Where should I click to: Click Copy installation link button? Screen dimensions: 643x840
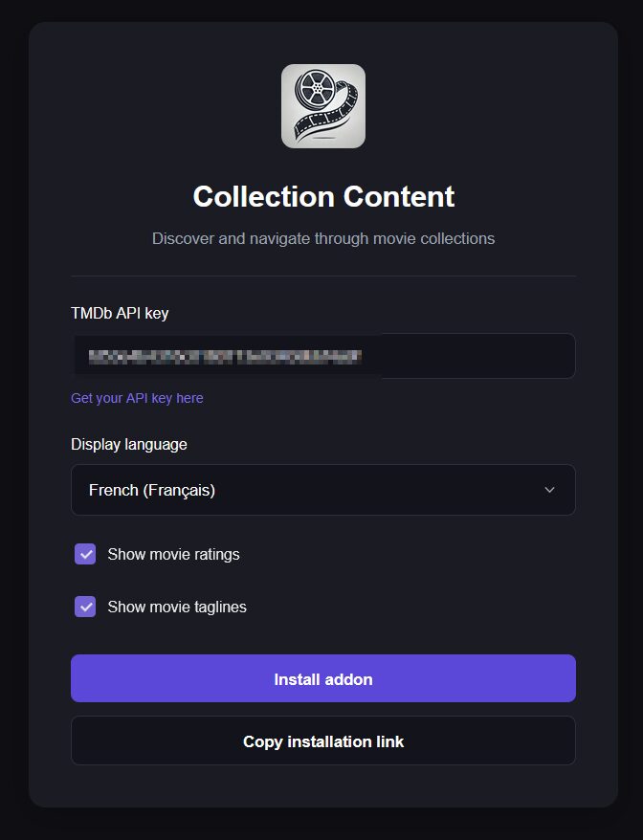(323, 741)
